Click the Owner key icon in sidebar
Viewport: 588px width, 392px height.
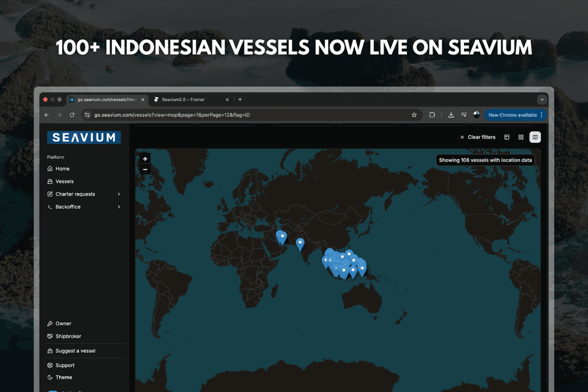51,323
